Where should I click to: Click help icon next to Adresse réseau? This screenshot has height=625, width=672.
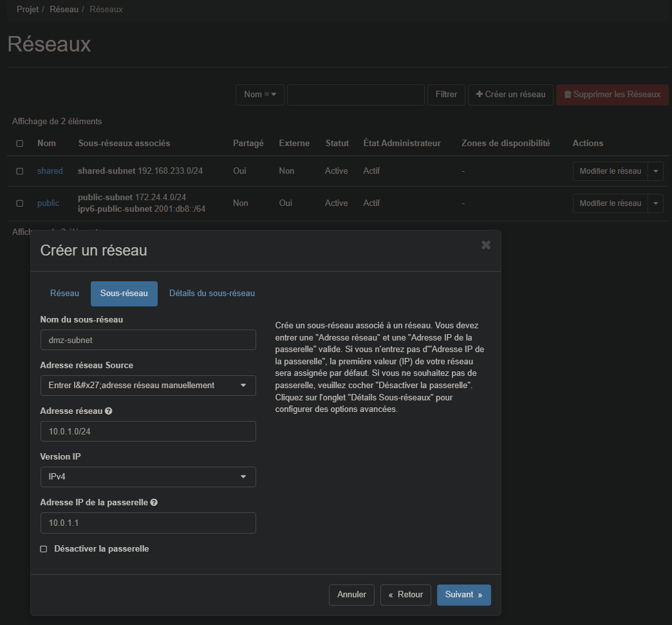(x=108, y=411)
